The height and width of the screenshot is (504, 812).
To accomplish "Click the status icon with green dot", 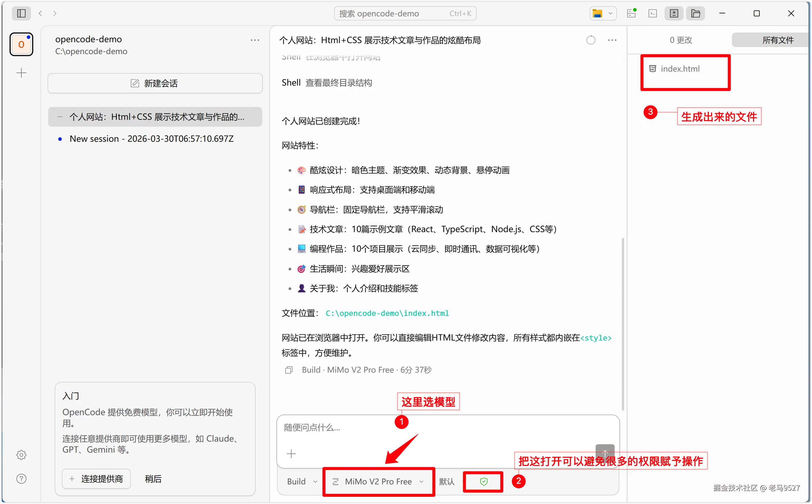I will point(631,13).
